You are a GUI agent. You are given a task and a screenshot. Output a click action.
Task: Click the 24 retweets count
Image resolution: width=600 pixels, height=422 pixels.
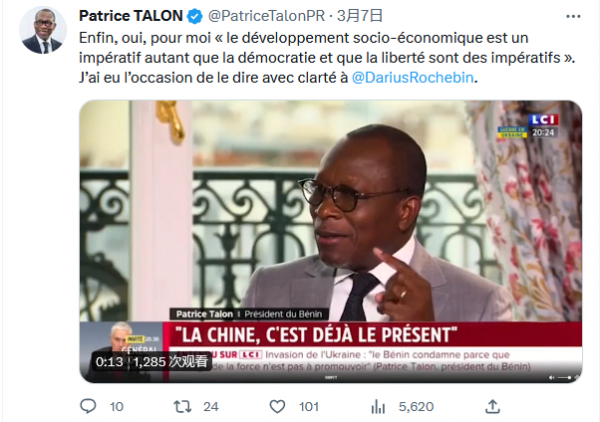[x=211, y=406]
